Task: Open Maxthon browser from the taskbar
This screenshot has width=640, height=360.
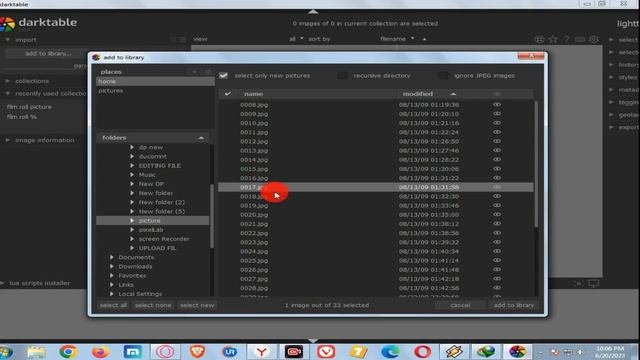Action: pos(133,351)
